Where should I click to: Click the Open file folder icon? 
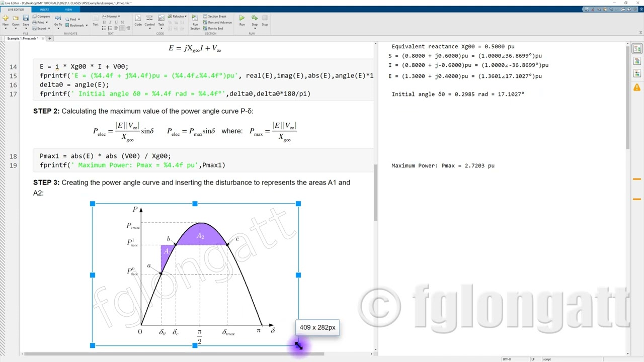[x=16, y=18]
